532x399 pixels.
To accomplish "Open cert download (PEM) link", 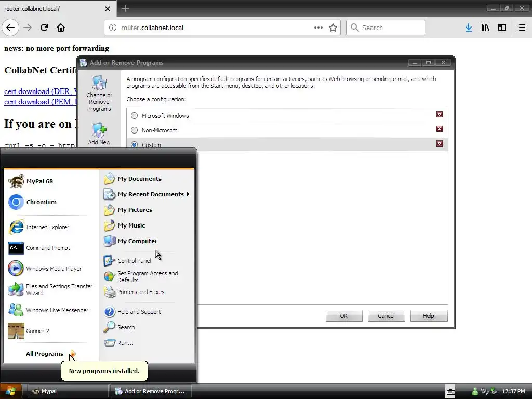I will (40, 102).
